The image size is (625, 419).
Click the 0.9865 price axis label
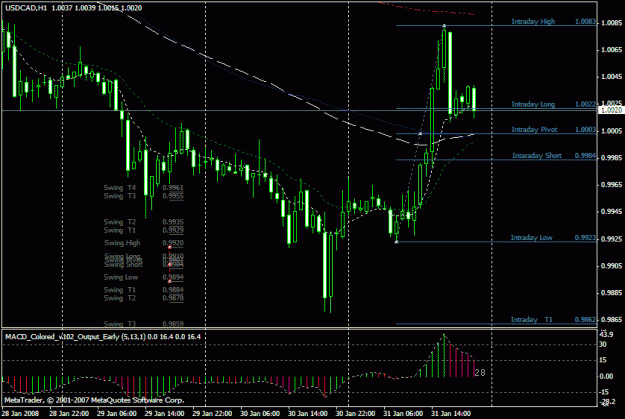611,320
